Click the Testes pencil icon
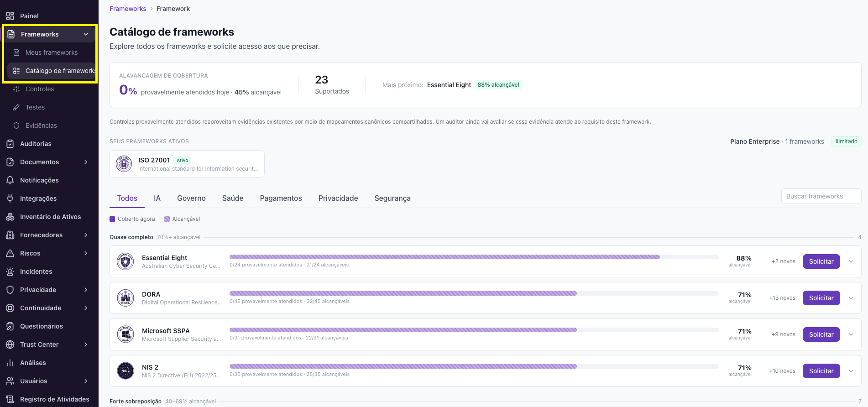This screenshot has height=407, width=868. click(16, 107)
